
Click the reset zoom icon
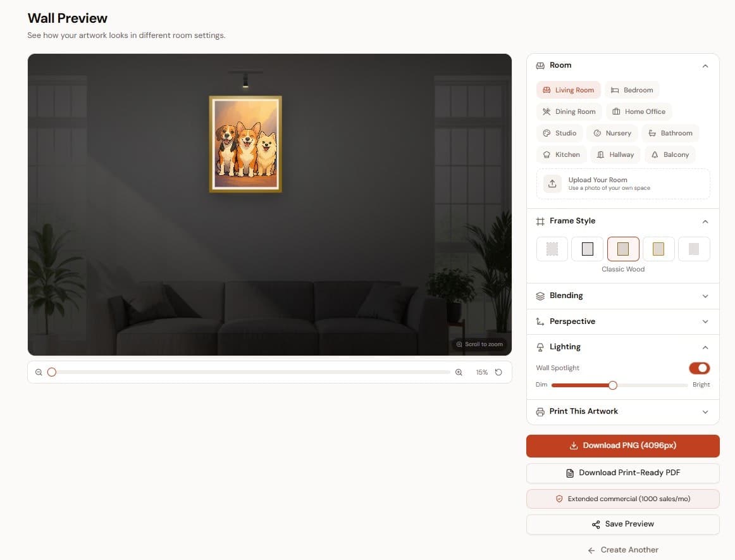[499, 372]
